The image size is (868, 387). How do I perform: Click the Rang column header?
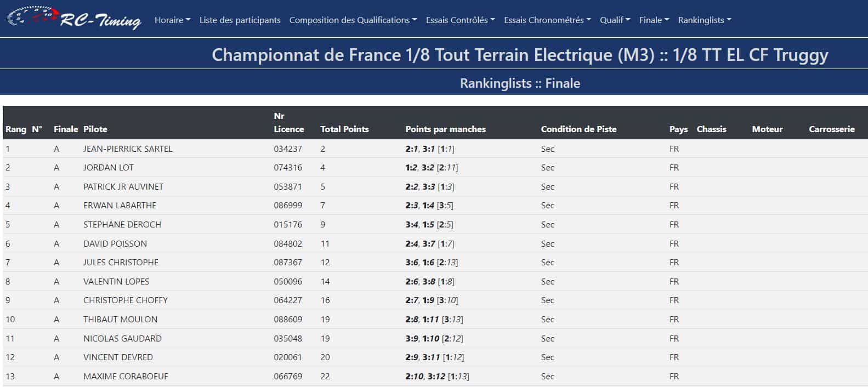tap(16, 129)
